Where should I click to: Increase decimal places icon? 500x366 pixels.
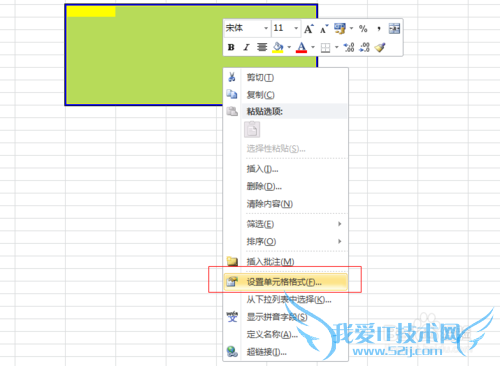point(349,47)
